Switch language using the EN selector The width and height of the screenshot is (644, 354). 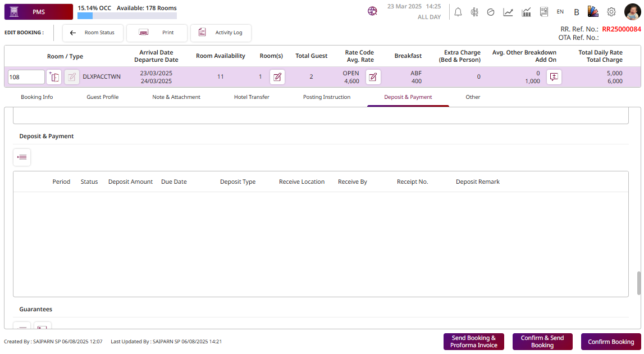pyautogui.click(x=560, y=12)
